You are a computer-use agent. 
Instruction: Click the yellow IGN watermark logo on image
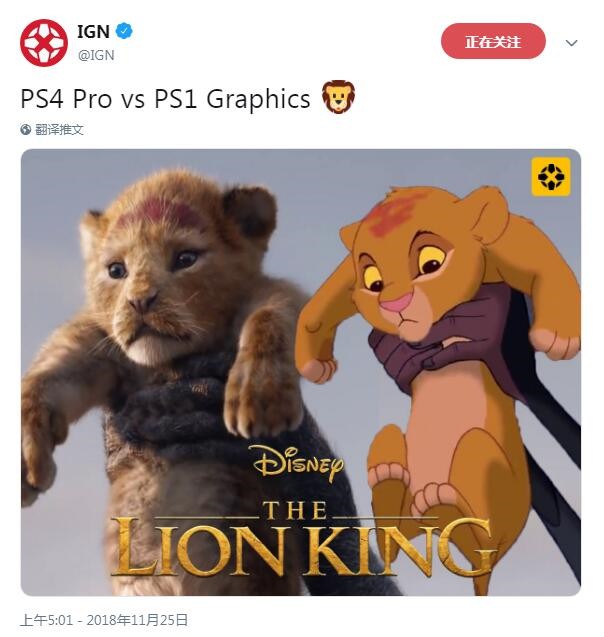[551, 177]
